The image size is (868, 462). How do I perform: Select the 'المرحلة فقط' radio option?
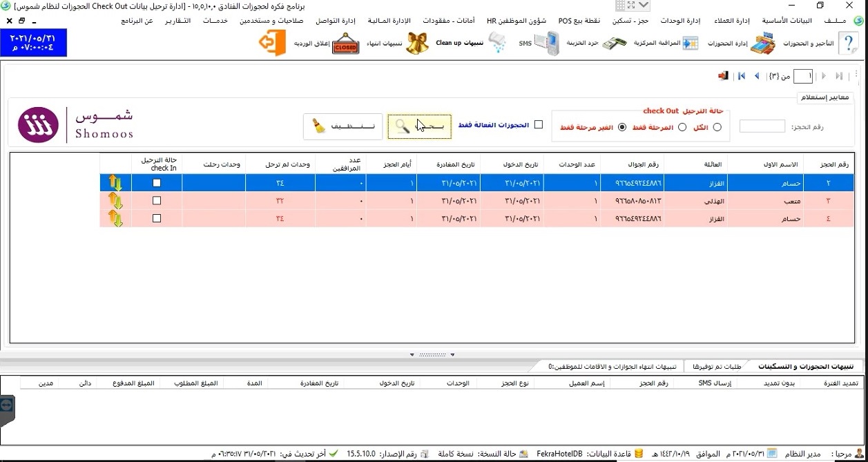682,127
